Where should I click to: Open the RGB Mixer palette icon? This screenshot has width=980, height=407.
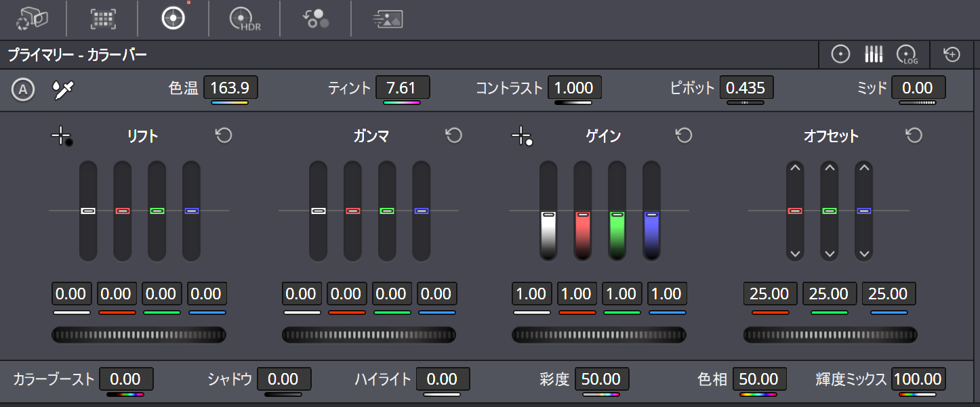tap(315, 19)
